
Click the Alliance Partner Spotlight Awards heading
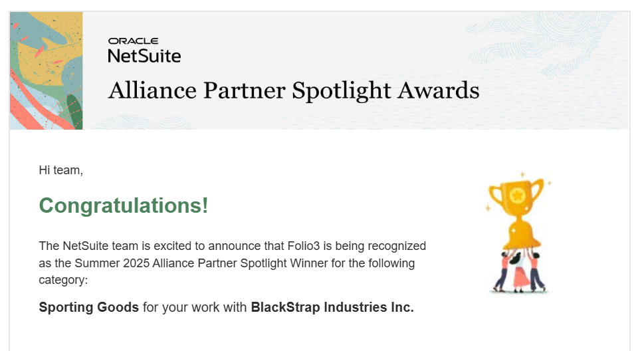(293, 90)
